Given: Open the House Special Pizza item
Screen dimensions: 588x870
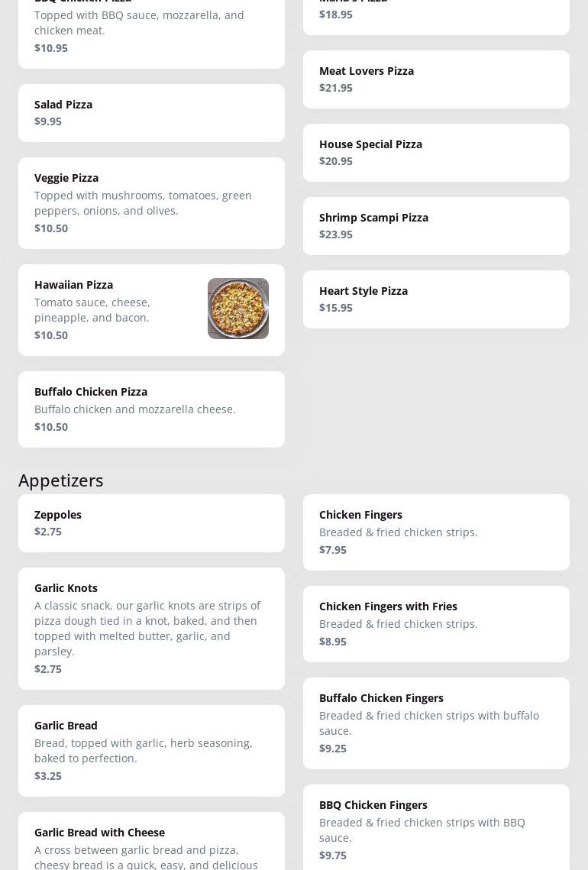Looking at the screenshot, I should coord(436,153).
